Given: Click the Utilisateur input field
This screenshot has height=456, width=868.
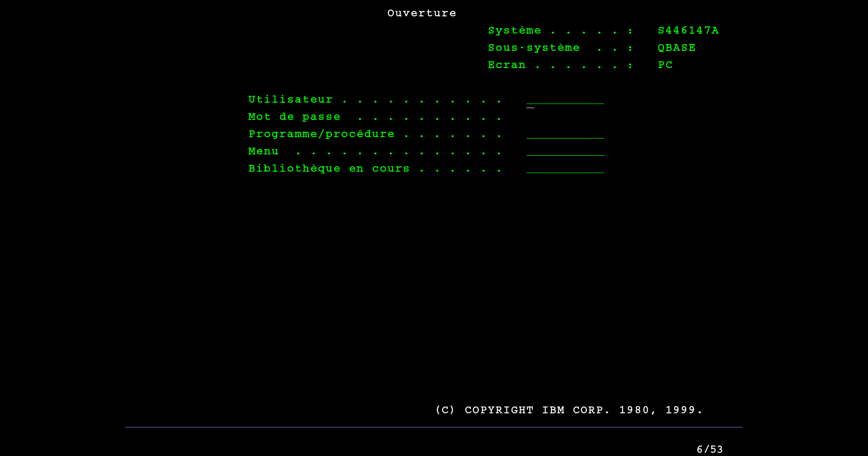Looking at the screenshot, I should 565,99.
